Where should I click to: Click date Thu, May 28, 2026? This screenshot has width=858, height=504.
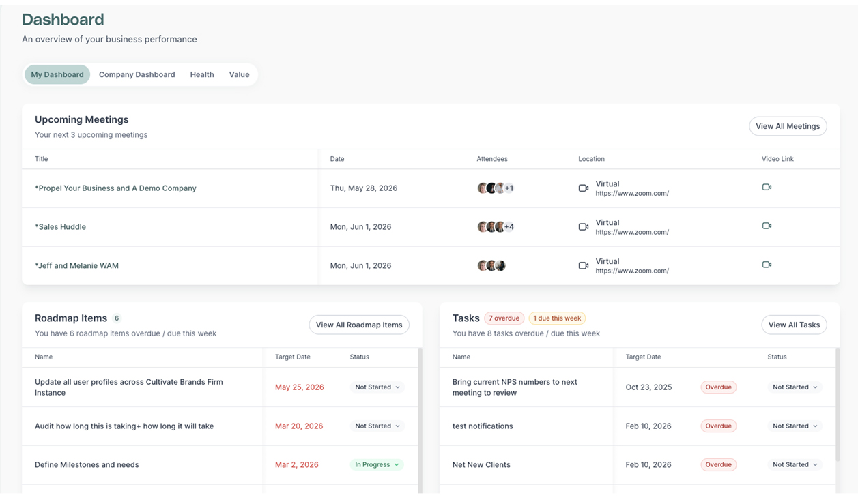pyautogui.click(x=364, y=188)
